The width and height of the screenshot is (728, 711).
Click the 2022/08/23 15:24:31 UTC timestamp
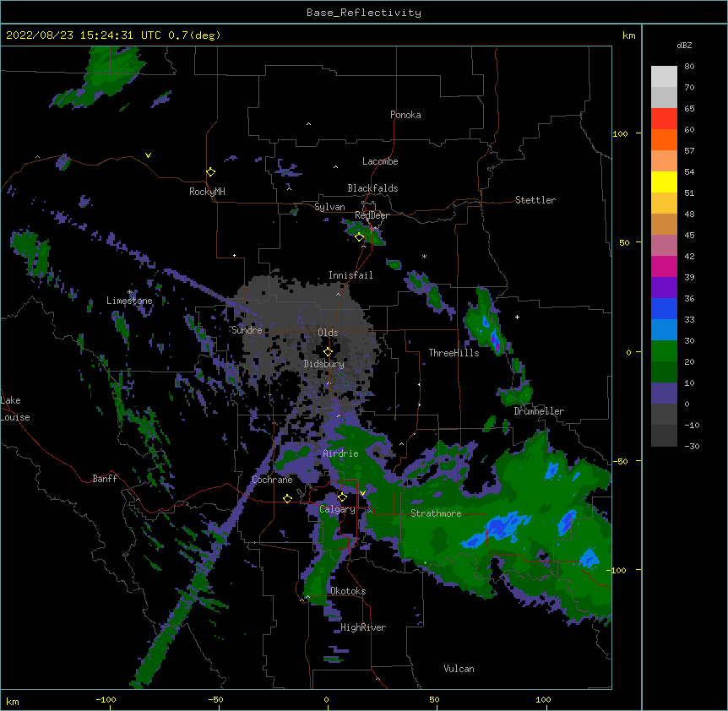pyautogui.click(x=84, y=35)
